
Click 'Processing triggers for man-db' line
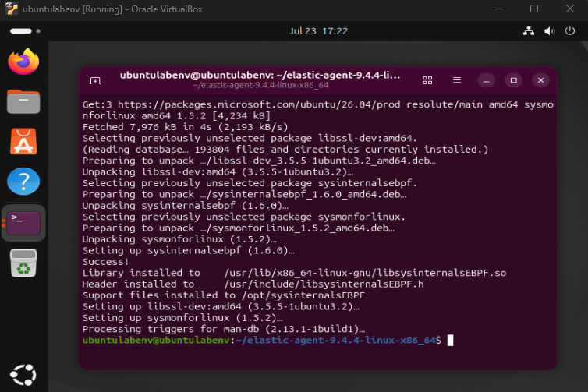(x=223, y=329)
